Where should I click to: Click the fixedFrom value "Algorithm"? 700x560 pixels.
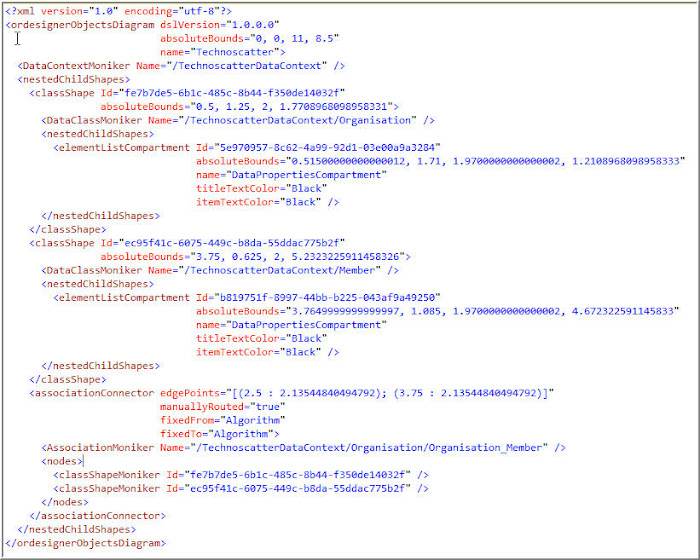pos(253,421)
